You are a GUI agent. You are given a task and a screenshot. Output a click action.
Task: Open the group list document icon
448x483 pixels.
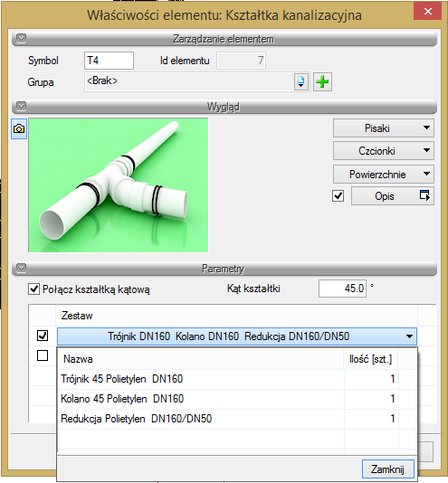pyautogui.click(x=300, y=82)
